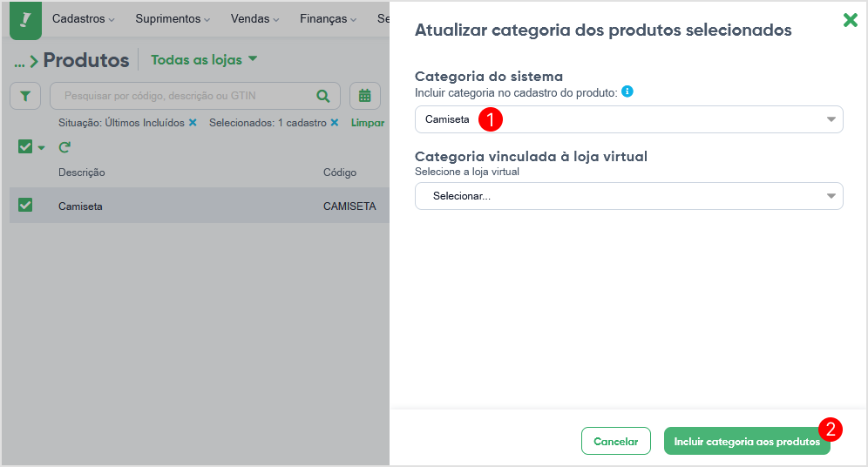Click the blue info icon

click(x=627, y=91)
